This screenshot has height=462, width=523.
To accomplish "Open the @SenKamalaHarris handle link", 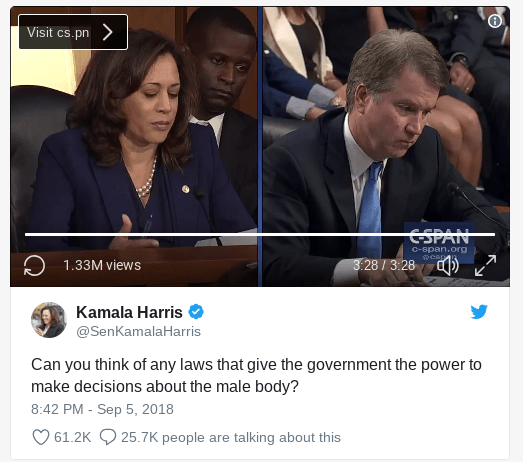I will click(x=138, y=332).
